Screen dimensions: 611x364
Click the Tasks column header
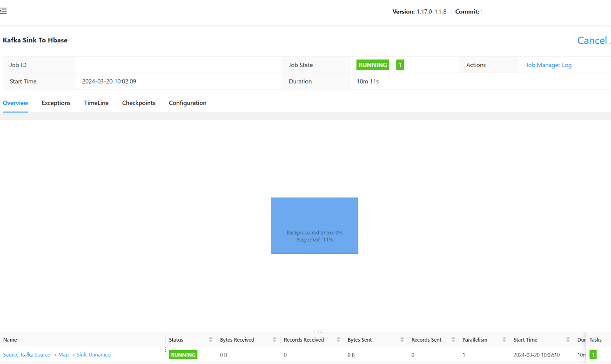[596, 340]
